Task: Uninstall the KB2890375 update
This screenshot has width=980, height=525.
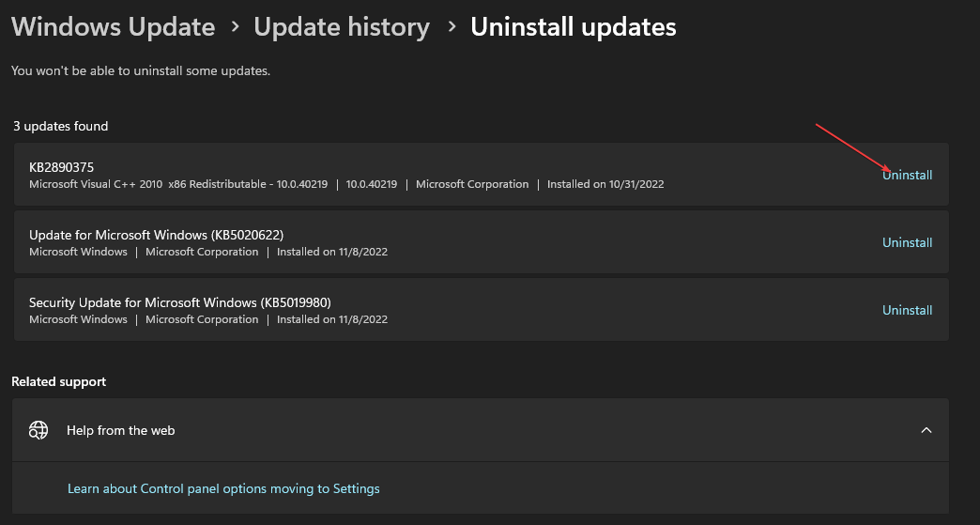Action: (907, 175)
